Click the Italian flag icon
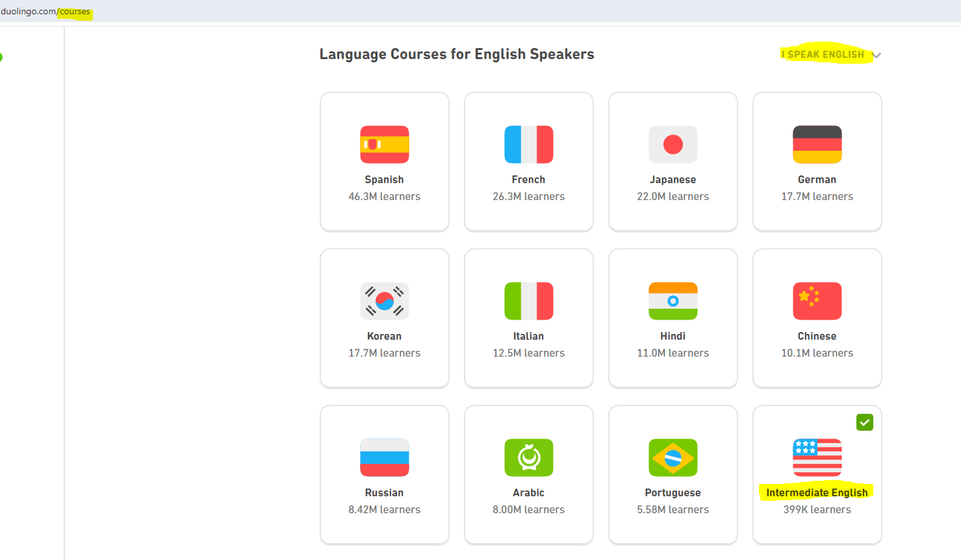 (x=529, y=301)
